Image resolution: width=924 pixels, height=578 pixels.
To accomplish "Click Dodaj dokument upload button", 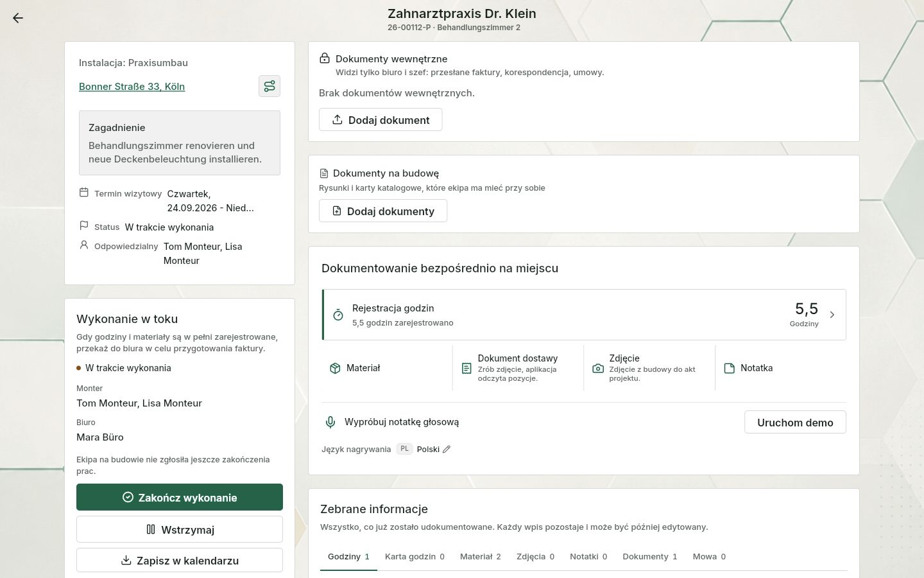I will pyautogui.click(x=381, y=119).
